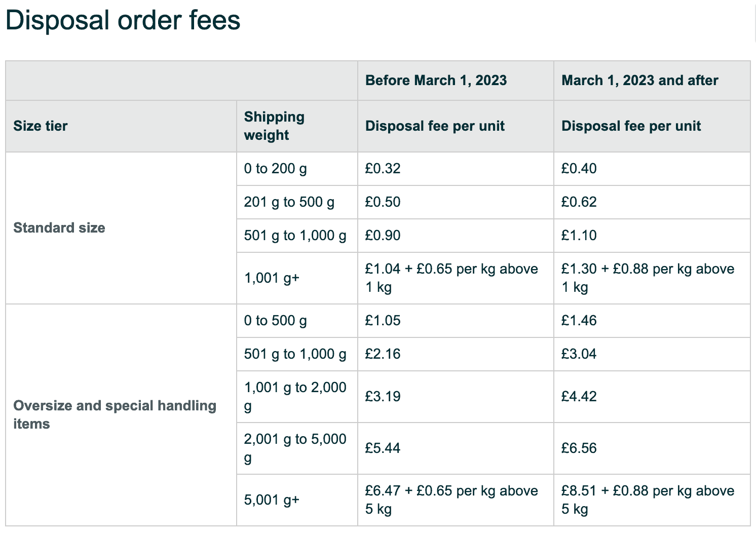Image resolution: width=756 pixels, height=534 pixels.
Task: Click the Size tier column header
Action: [x=40, y=126]
